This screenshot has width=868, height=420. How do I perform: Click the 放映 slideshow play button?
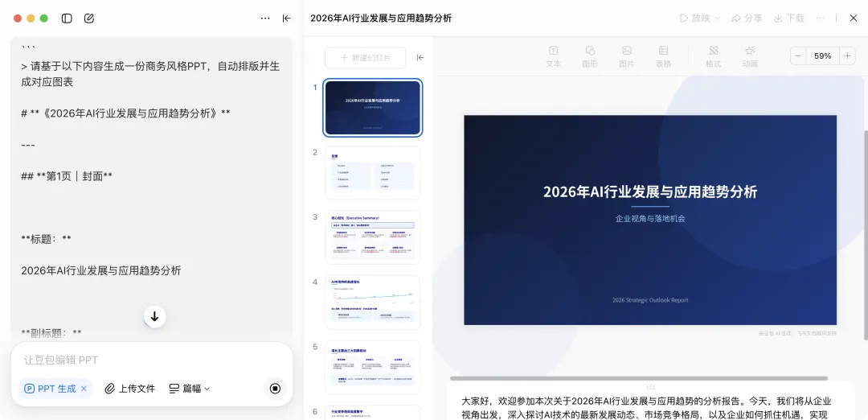point(695,19)
